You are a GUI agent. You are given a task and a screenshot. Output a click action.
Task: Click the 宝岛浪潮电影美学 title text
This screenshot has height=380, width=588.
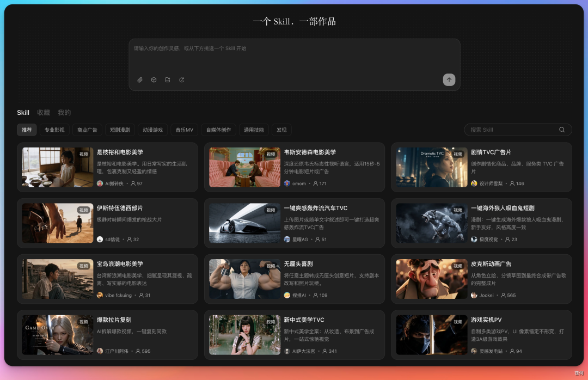(120, 264)
